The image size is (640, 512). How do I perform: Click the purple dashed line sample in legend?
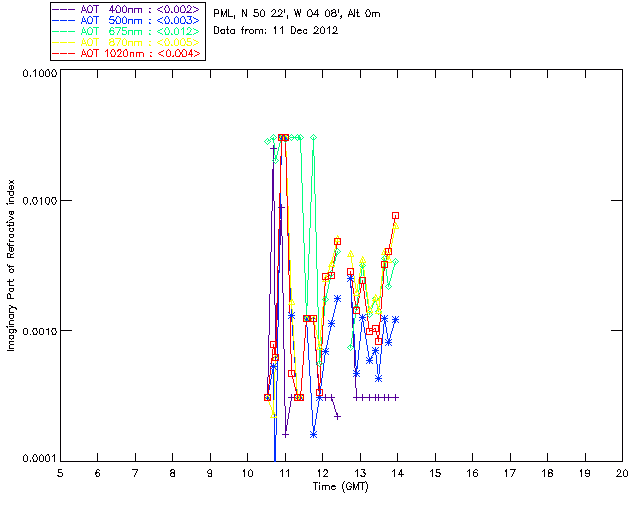coord(64,9)
